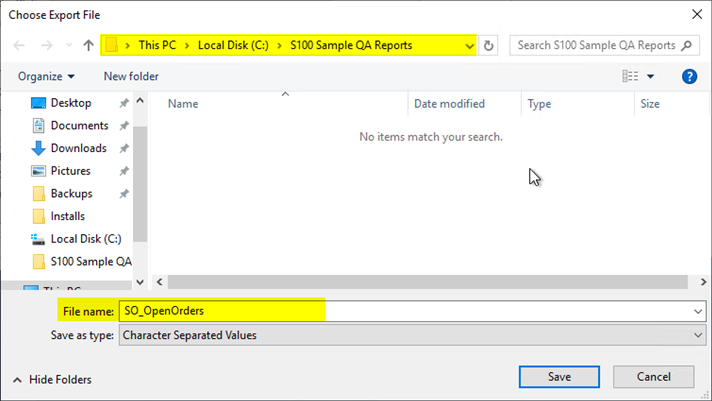The width and height of the screenshot is (712, 401).
Task: Collapse panel with Hide Folders
Action: coord(51,379)
